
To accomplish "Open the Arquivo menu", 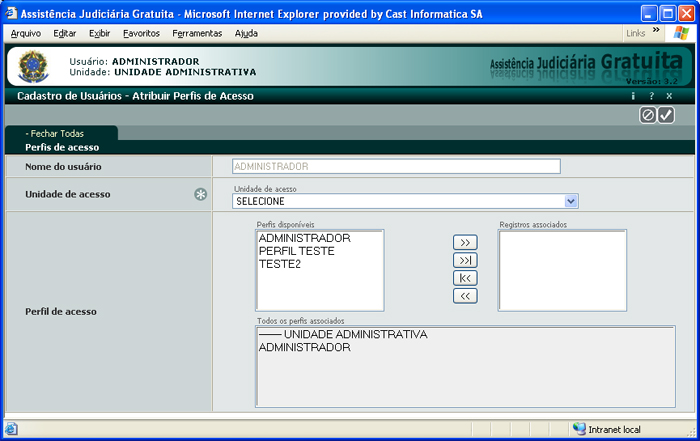I will 25,33.
